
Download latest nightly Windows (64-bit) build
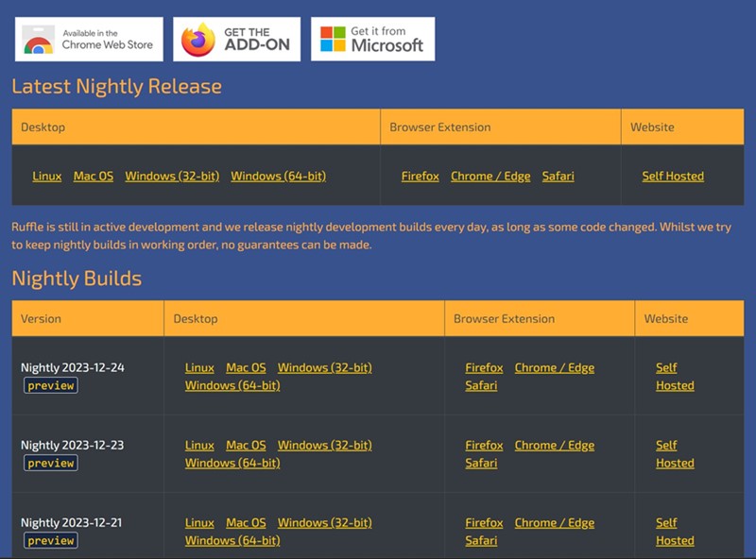pos(278,176)
